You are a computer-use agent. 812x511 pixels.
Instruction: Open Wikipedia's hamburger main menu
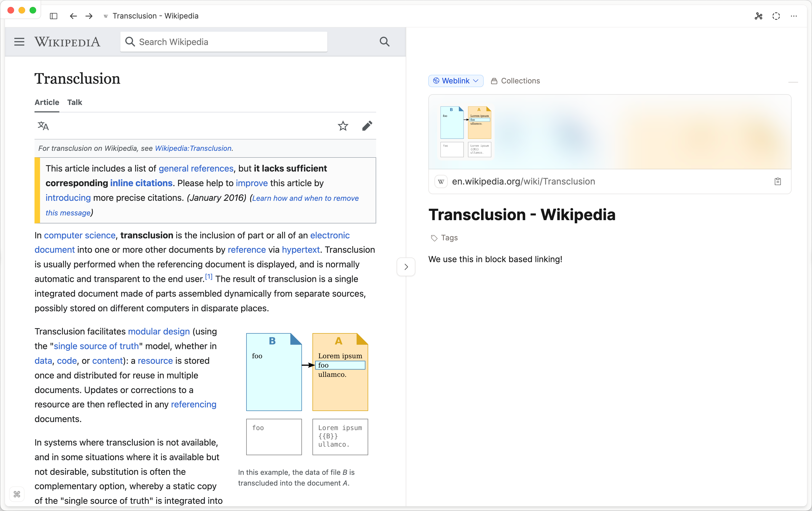19,41
